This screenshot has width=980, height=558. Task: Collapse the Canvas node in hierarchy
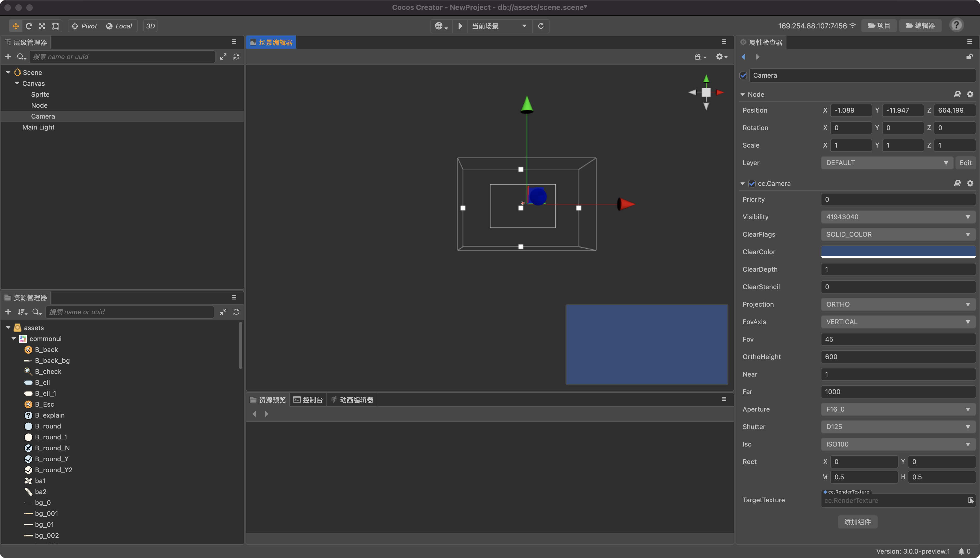click(17, 84)
